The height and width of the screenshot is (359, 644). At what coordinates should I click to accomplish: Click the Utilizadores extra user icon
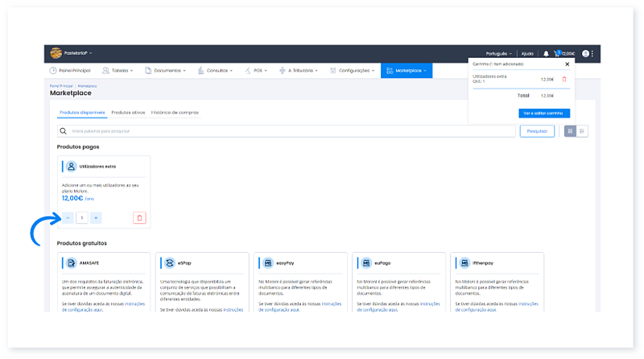click(71, 167)
